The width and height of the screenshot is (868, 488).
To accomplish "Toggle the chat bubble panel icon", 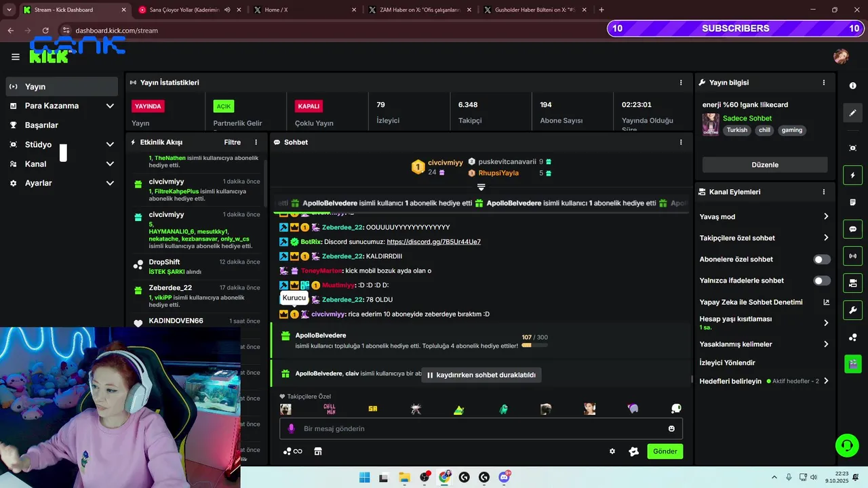I will coord(853,229).
